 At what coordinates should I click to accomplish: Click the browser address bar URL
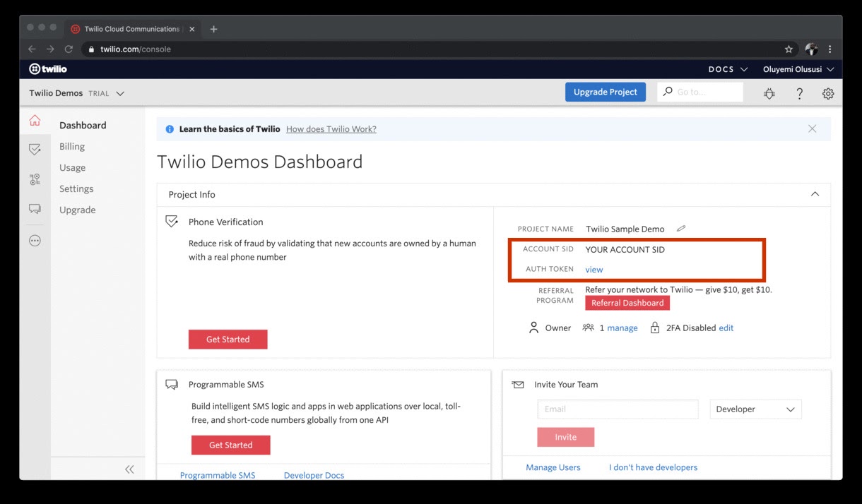pos(136,49)
